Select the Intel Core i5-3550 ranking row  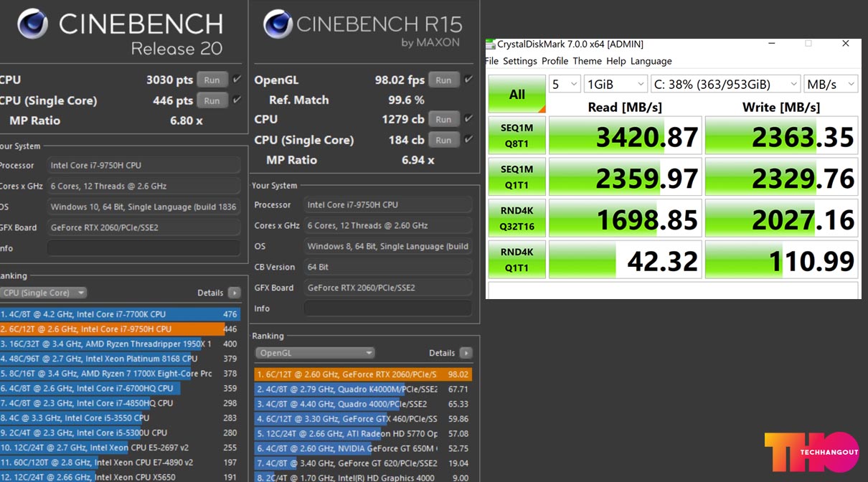120,418
